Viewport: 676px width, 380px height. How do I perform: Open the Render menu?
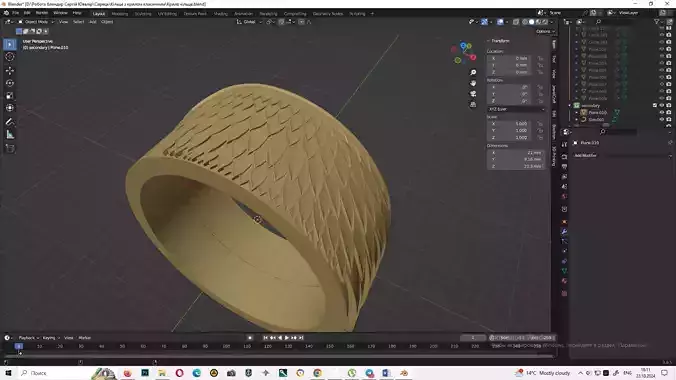pyautogui.click(x=42, y=13)
